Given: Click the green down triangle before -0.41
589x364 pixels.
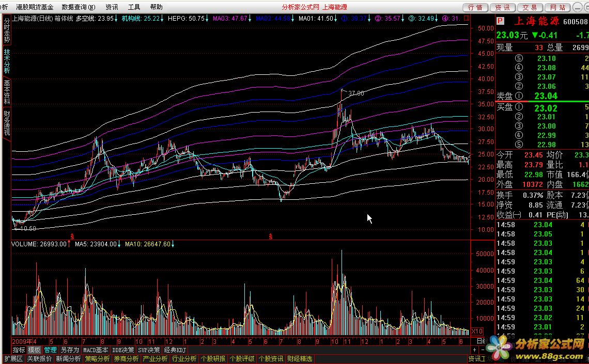Looking at the screenshot, I should [x=535, y=35].
